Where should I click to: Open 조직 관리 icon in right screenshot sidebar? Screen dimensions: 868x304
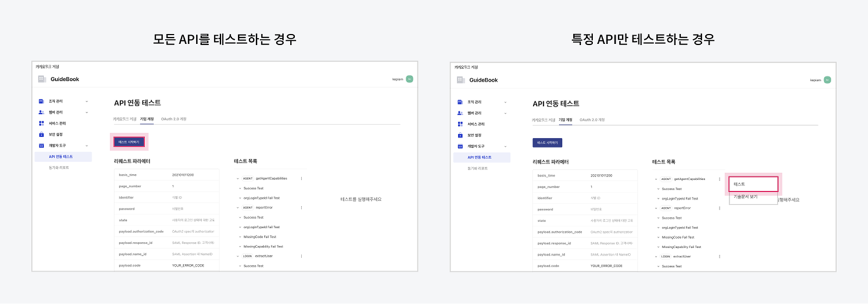pos(460,102)
